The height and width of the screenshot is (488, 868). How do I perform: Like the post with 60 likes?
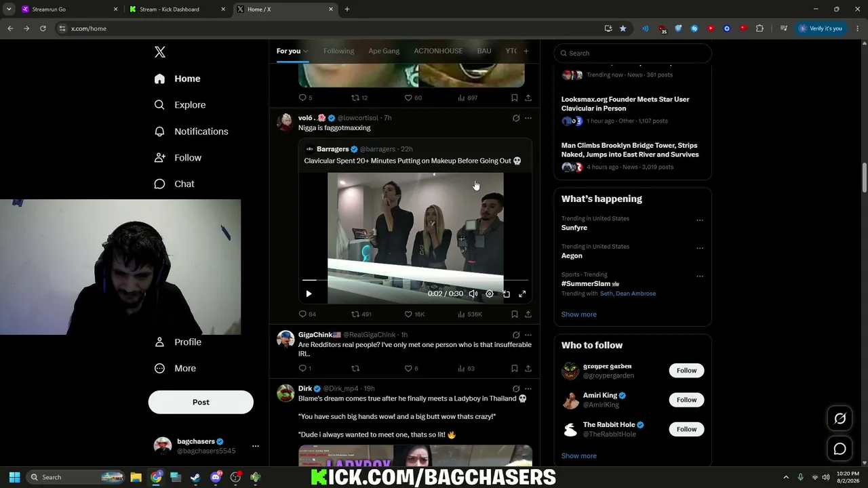click(x=413, y=98)
